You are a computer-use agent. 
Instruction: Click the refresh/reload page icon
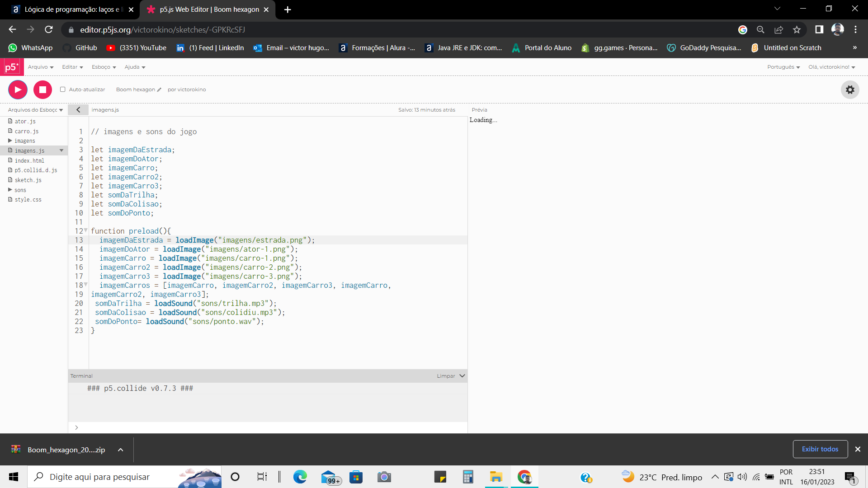(x=50, y=30)
